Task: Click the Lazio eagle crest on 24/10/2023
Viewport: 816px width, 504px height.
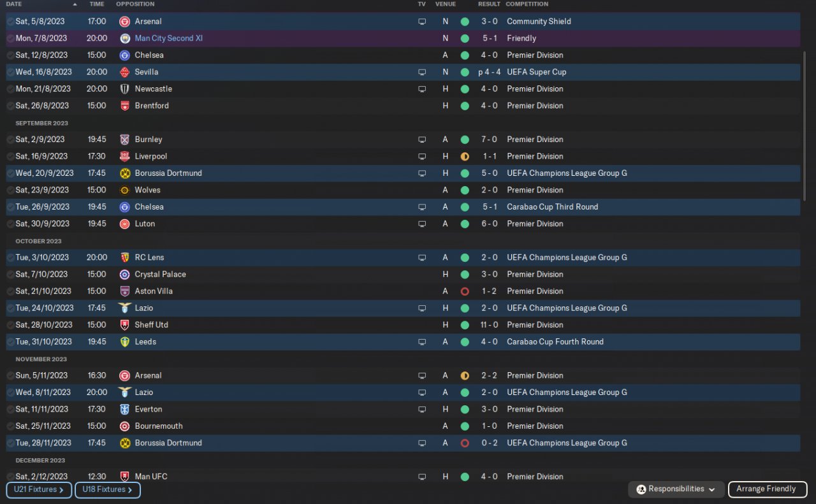Action: (x=125, y=308)
